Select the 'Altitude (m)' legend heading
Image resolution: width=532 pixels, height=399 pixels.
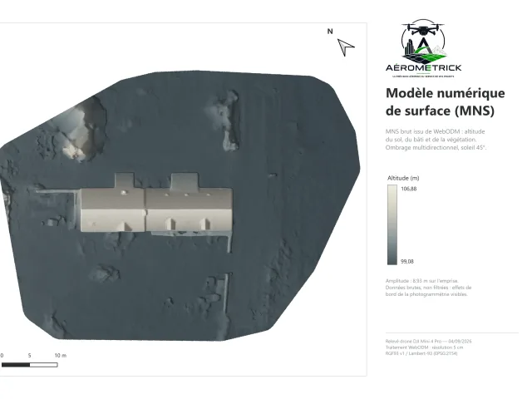403,178
